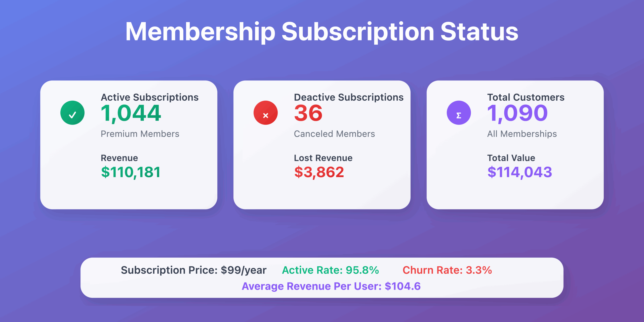Viewport: 644px width, 322px height.
Task: Select the 36 canceled members number
Action: point(308,113)
